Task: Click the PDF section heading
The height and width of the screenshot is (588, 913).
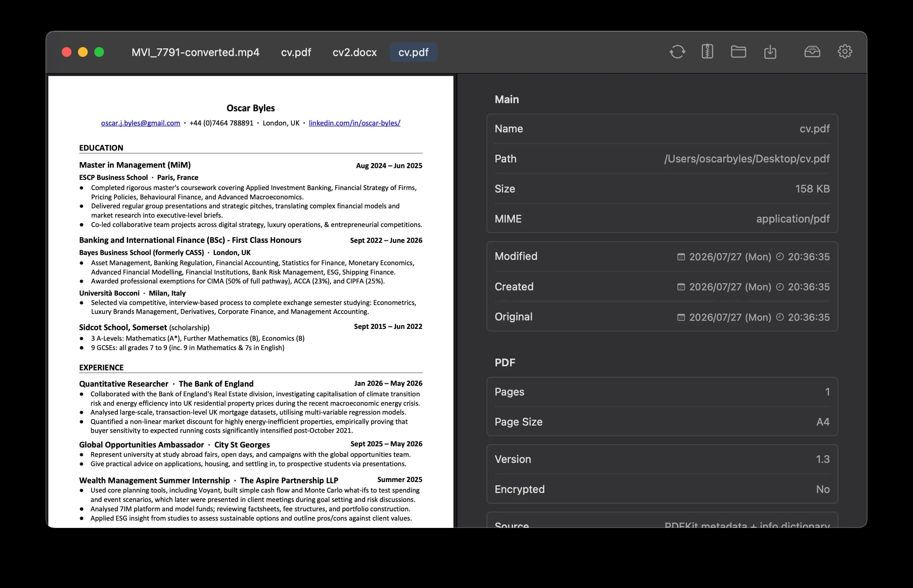Action: pos(505,362)
